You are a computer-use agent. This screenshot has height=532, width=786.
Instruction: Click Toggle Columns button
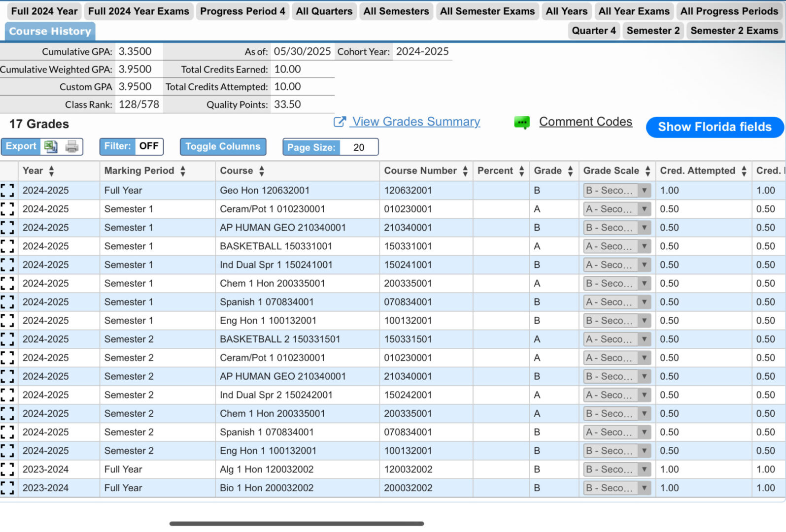pos(223,146)
